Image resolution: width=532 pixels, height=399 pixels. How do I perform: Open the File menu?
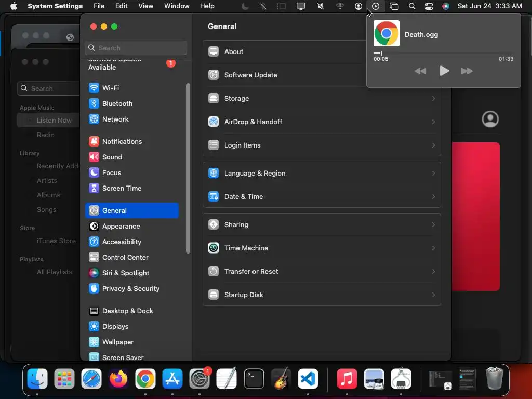point(99,6)
